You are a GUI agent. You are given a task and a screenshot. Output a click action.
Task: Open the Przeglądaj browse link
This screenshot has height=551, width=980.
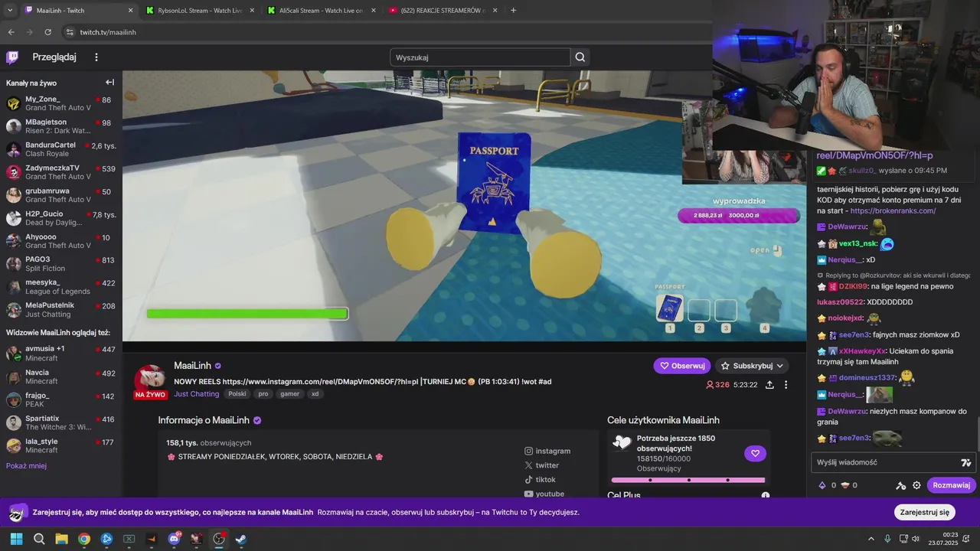coord(54,57)
